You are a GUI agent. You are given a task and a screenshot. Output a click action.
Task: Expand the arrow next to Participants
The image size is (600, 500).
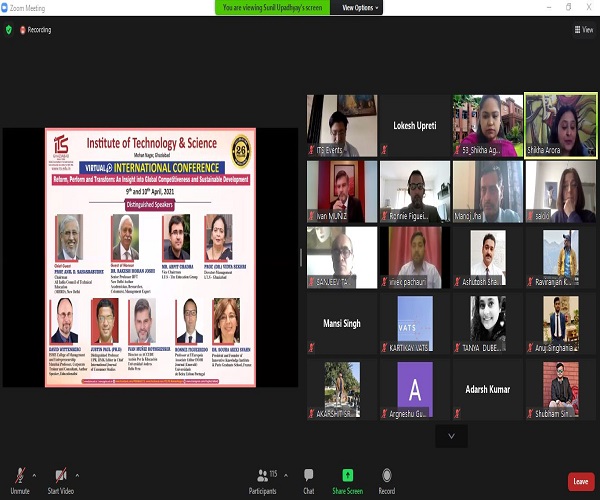[286, 476]
